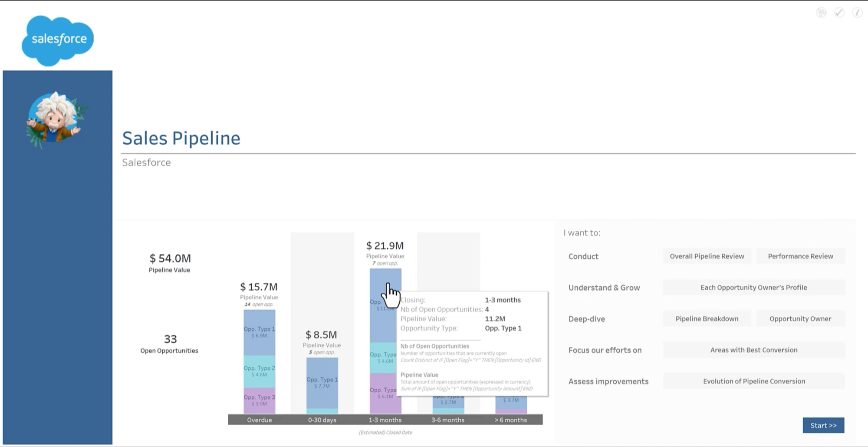Open the circled info icon
This screenshot has height=447, width=868.
click(857, 13)
